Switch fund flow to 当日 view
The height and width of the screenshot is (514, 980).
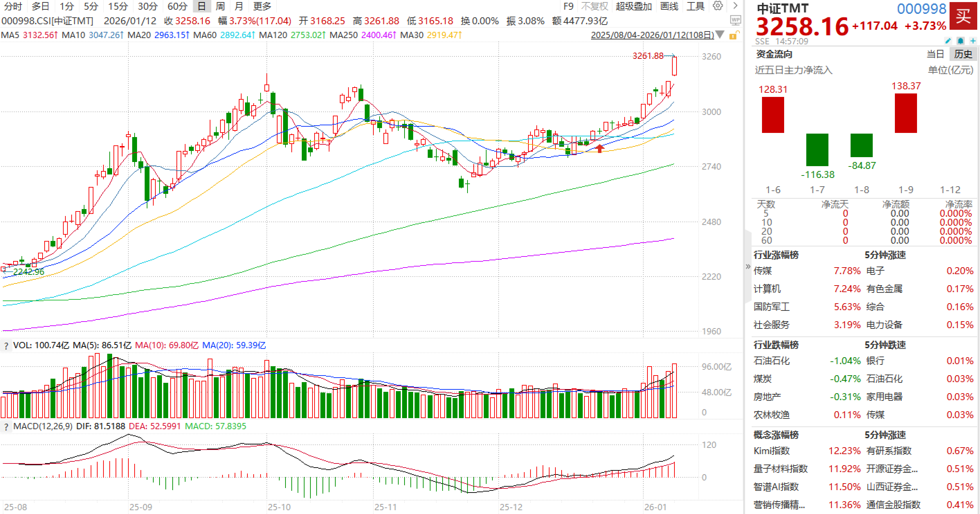point(935,54)
